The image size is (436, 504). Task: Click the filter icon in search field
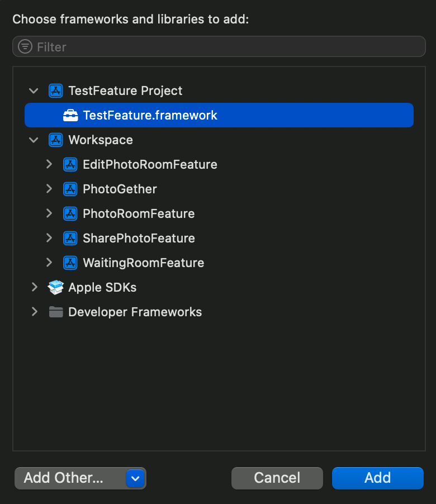[x=25, y=47]
